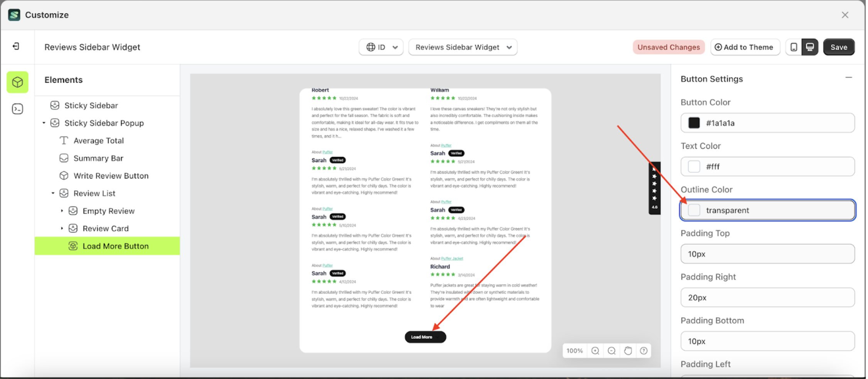This screenshot has height=379, width=868.
Task: Click the Save button
Action: click(x=839, y=47)
